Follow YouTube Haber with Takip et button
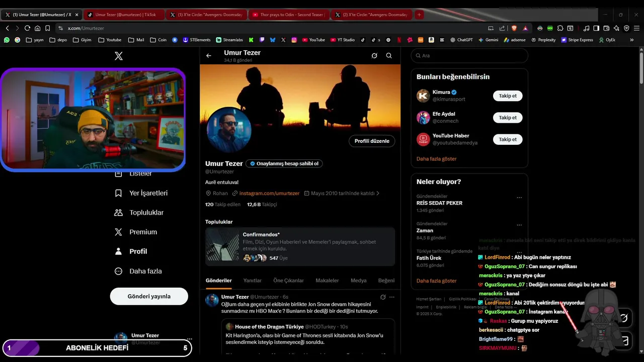This screenshot has width=644, height=362. click(508, 139)
